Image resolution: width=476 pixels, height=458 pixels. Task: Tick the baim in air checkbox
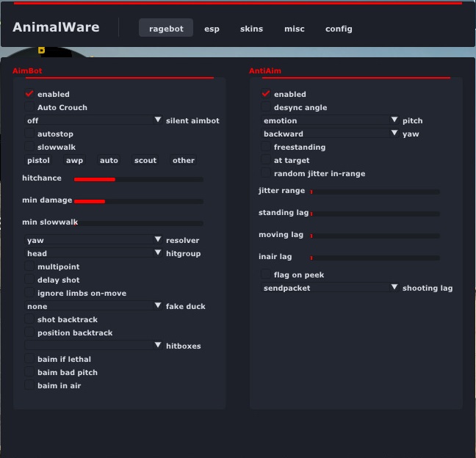29,385
